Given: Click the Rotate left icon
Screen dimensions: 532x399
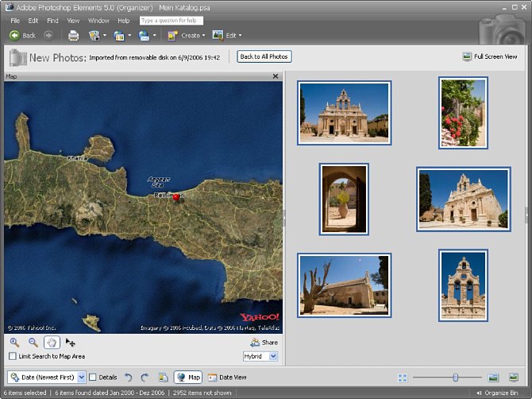Looking at the screenshot, I should (129, 378).
